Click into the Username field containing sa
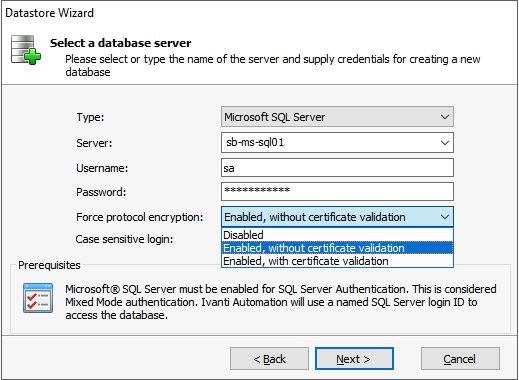Viewport: 519px width, 380px height. pos(337,168)
